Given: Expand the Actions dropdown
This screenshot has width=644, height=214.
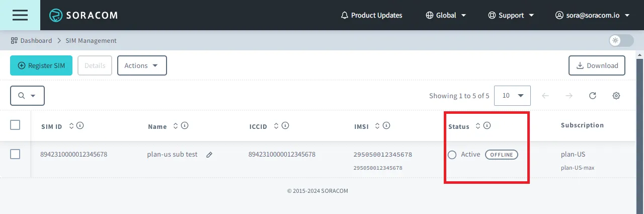Looking at the screenshot, I should (142, 65).
